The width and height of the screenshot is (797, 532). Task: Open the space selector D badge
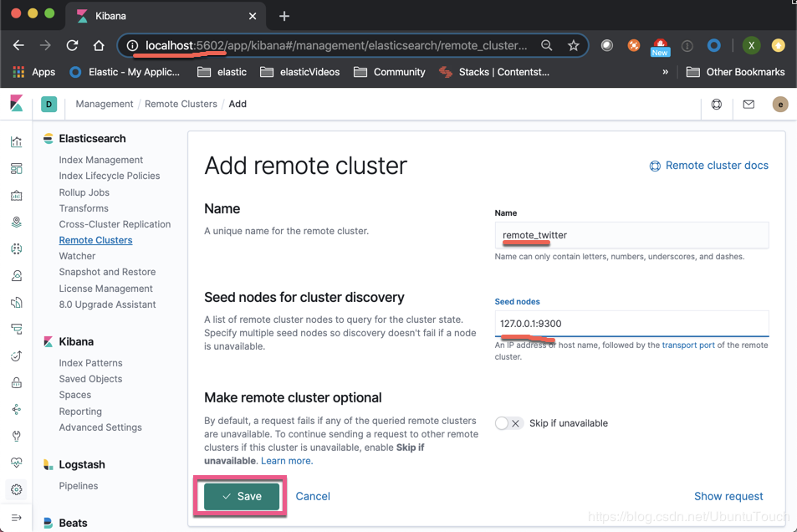pos(49,105)
